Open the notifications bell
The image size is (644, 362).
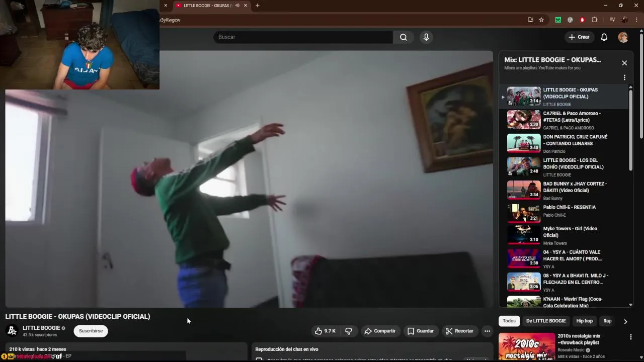pos(604,37)
